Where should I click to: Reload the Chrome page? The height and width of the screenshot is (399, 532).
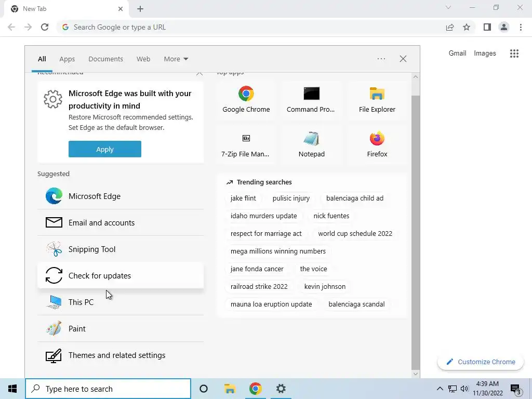point(45,27)
